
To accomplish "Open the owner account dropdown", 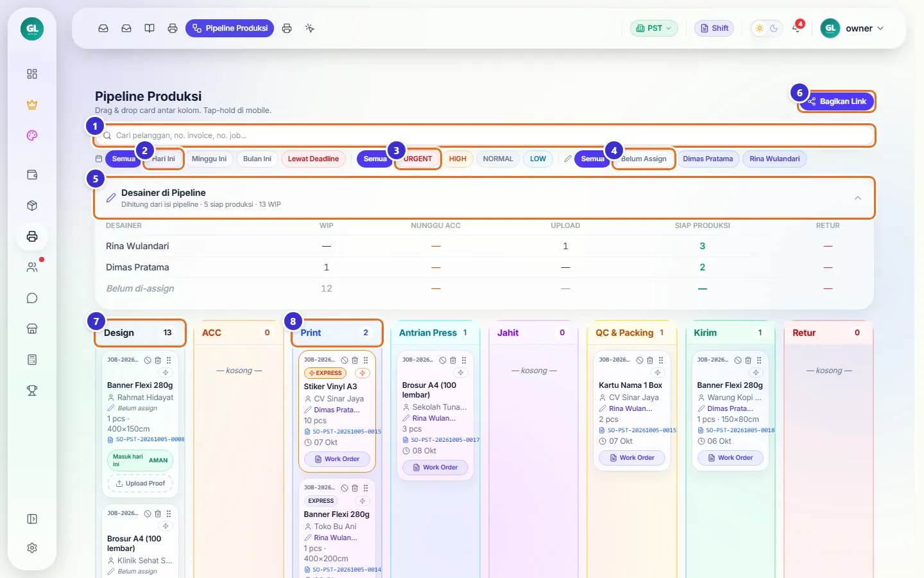I will point(853,28).
